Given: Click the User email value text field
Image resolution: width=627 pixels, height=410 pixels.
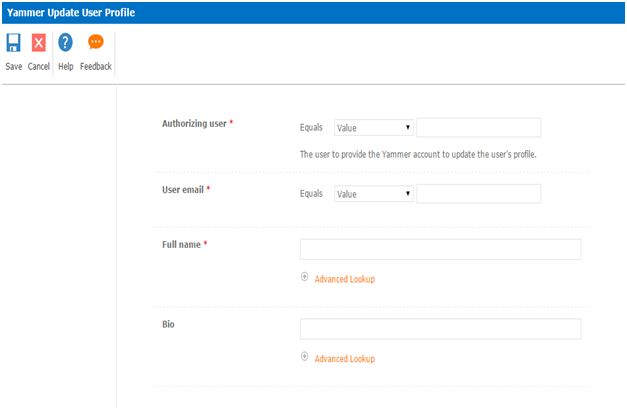Looking at the screenshot, I should click(478, 194).
